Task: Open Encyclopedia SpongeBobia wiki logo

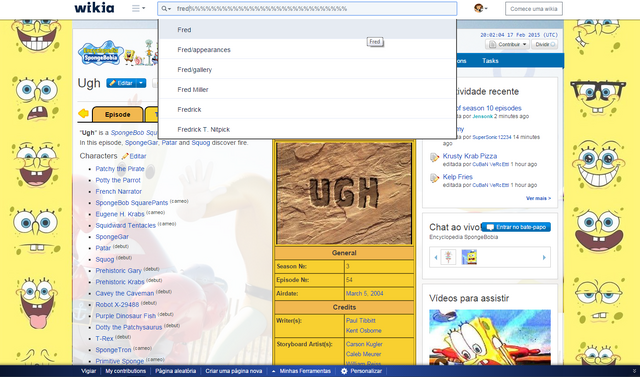Action: 101,53
